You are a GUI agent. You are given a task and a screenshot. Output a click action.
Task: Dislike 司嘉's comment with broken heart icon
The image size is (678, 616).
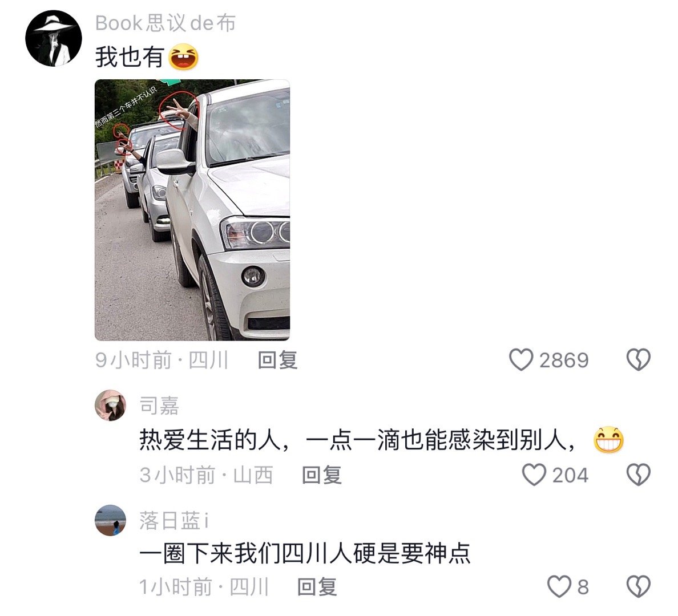click(x=639, y=475)
